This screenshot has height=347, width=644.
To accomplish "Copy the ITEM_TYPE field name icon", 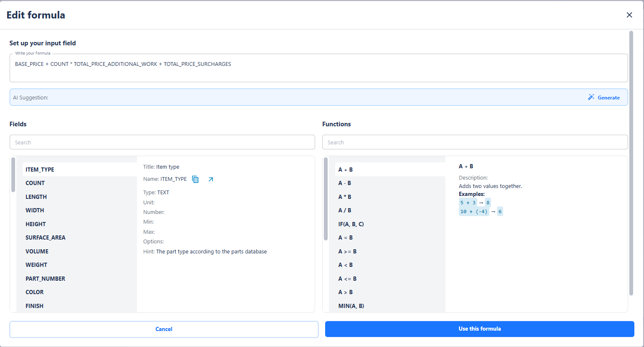I will [x=195, y=179].
